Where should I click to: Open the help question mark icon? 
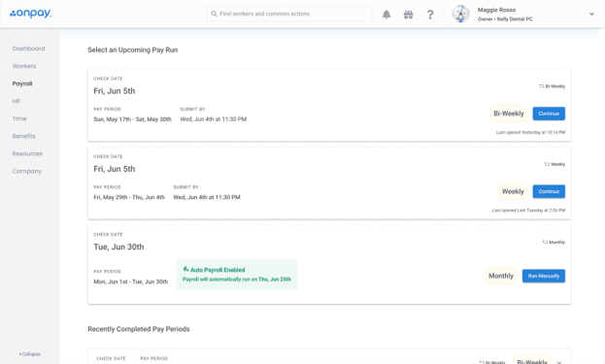tap(430, 15)
